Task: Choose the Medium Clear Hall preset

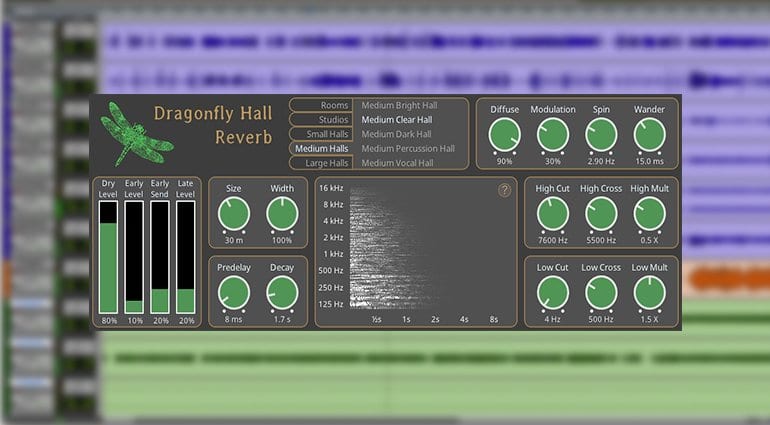Action: [397, 119]
